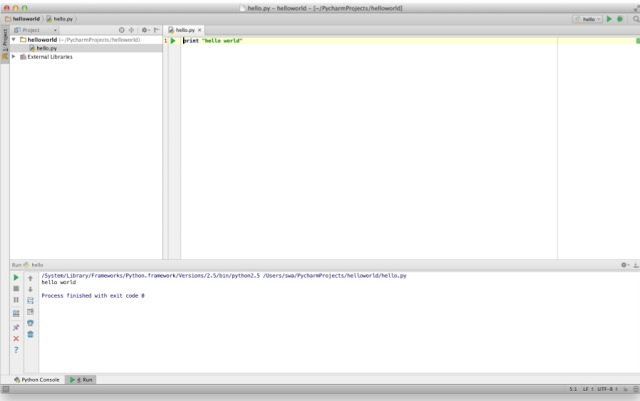The image size is (640, 401).
Task: Pin the Run tab
Action: pos(16,327)
